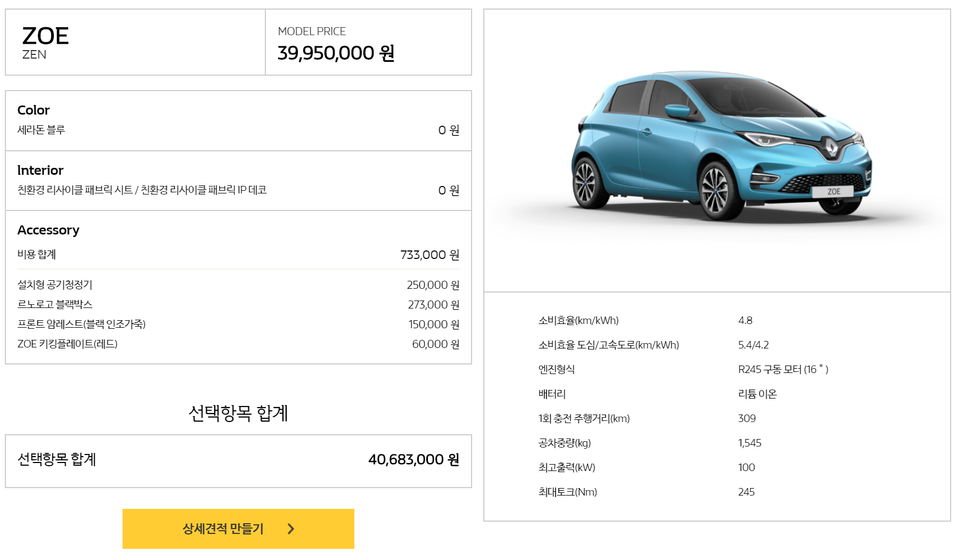Click the chevron arrow on 상세견적 만들기

pyautogui.click(x=291, y=529)
